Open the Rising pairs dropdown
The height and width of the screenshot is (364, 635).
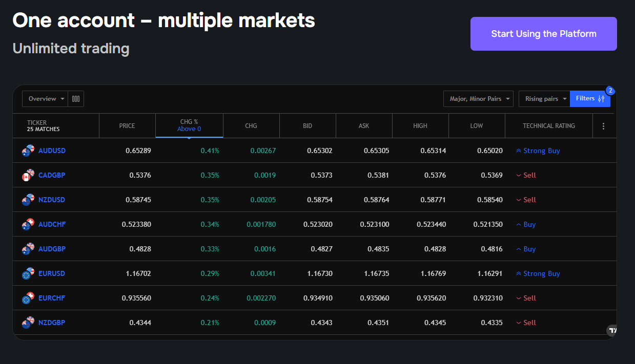point(544,99)
